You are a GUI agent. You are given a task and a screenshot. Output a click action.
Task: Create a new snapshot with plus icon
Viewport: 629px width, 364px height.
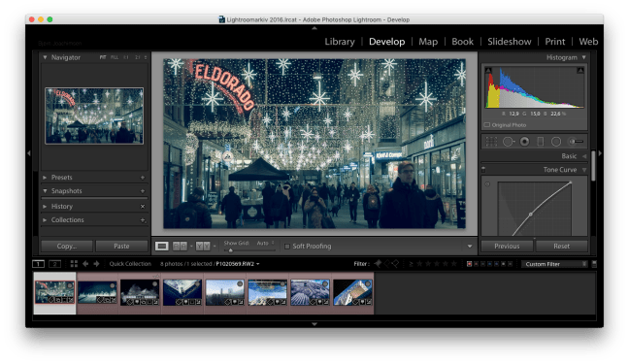pyautogui.click(x=143, y=191)
